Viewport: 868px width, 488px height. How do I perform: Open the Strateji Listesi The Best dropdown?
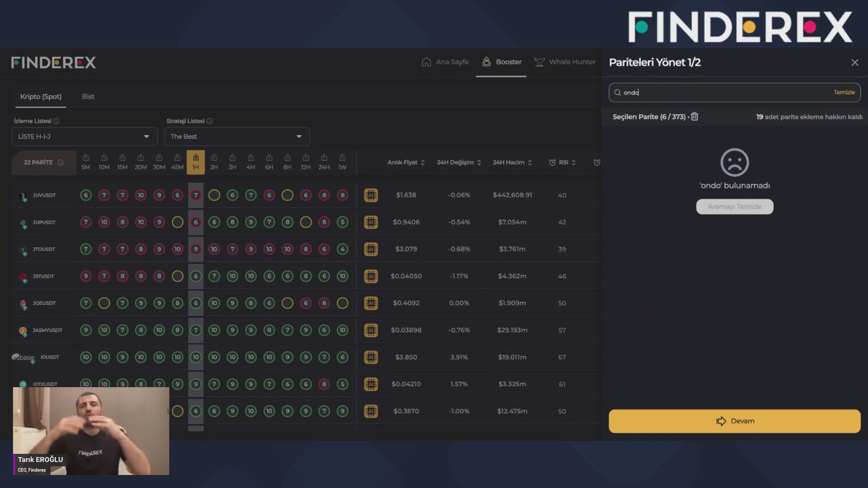coord(237,136)
